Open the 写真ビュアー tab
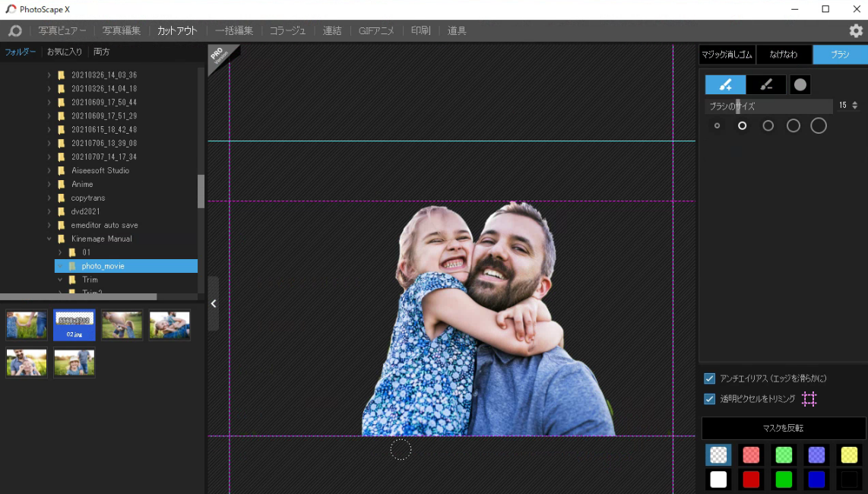Screen dimensions: 868x494 click(x=62, y=31)
